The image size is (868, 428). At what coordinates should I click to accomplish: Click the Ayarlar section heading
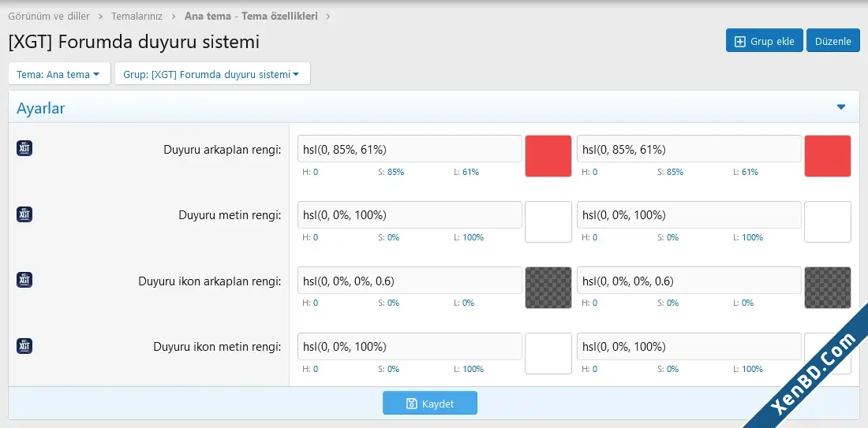(40, 108)
